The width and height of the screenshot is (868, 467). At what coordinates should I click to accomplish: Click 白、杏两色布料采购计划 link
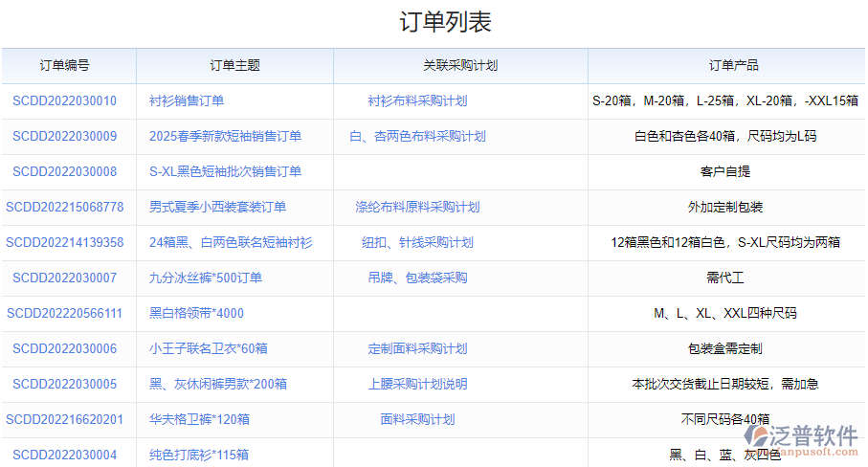(417, 136)
